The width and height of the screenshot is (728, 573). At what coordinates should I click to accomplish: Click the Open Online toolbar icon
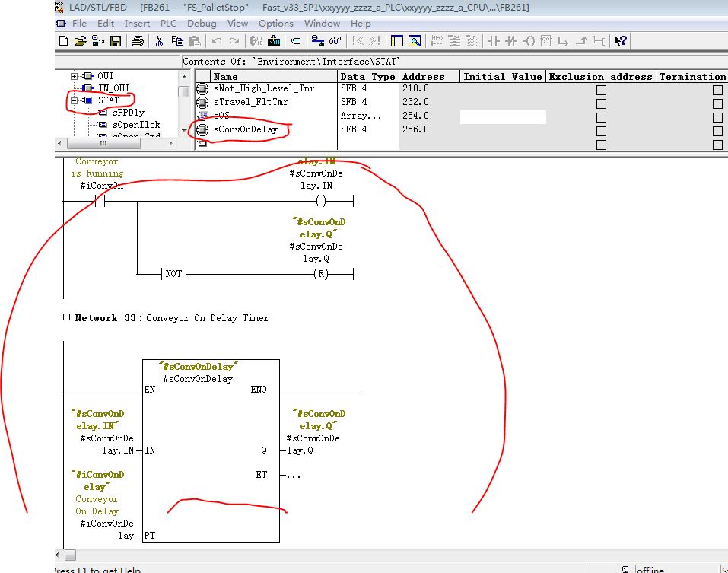[97, 41]
